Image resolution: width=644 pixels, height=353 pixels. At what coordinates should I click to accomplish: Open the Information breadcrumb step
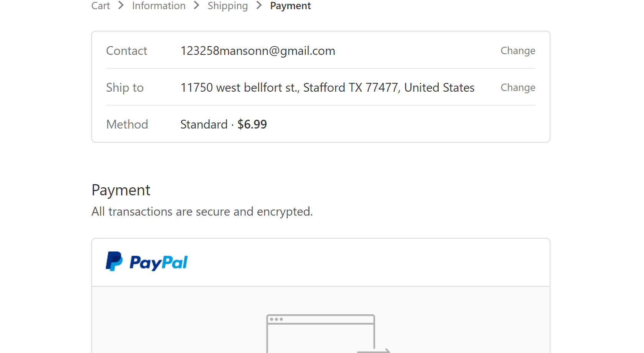pyautogui.click(x=159, y=6)
